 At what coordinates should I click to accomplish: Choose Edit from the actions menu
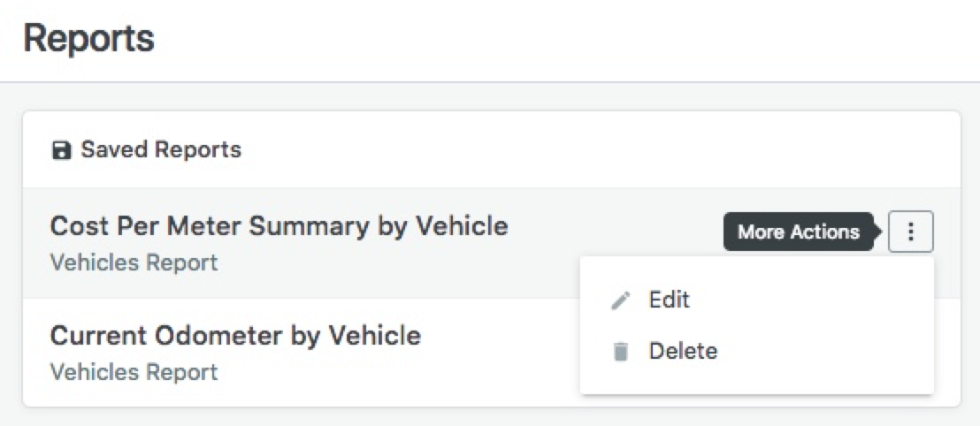coord(669,300)
